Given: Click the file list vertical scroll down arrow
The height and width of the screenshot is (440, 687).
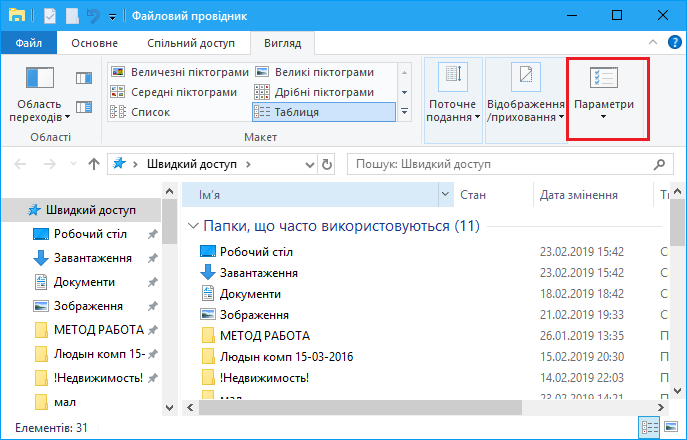Looking at the screenshot, I should click(x=677, y=390).
